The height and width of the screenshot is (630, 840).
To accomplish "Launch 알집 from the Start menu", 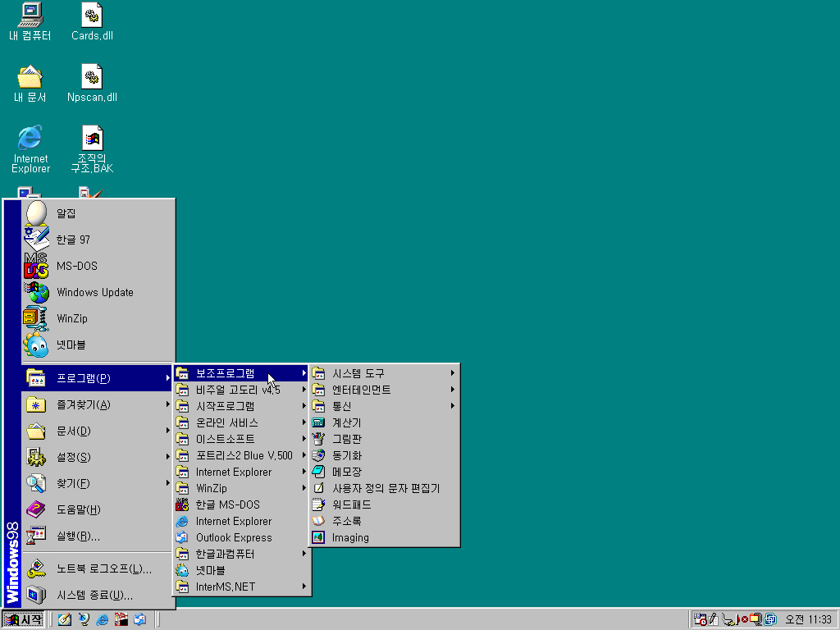I will [98, 213].
